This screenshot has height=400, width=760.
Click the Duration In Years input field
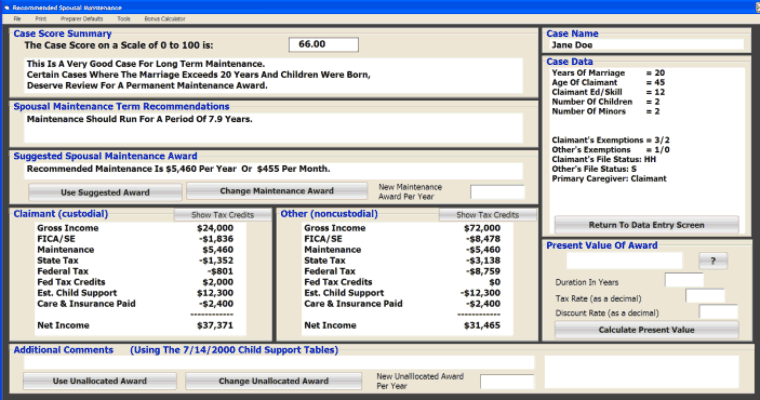click(684, 280)
